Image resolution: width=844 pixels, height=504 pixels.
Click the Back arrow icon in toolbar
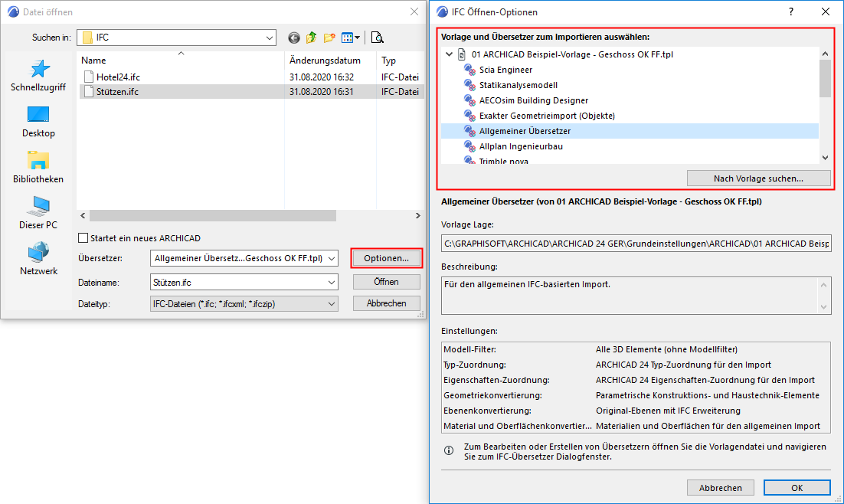(294, 38)
